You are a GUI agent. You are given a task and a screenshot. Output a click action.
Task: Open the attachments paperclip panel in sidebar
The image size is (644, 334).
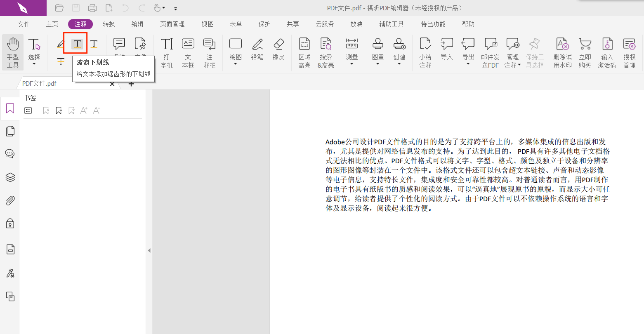pyautogui.click(x=10, y=200)
